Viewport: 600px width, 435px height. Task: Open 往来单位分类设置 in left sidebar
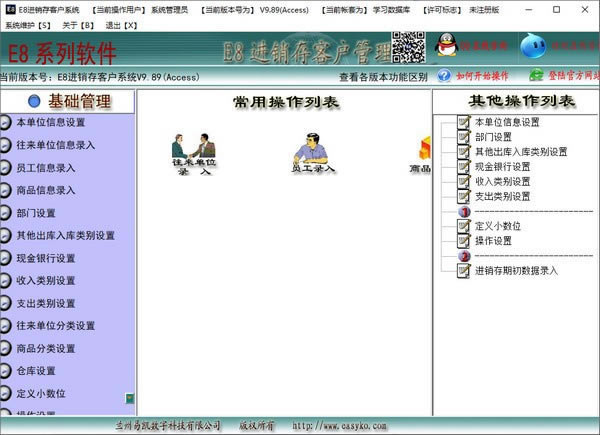tap(55, 326)
